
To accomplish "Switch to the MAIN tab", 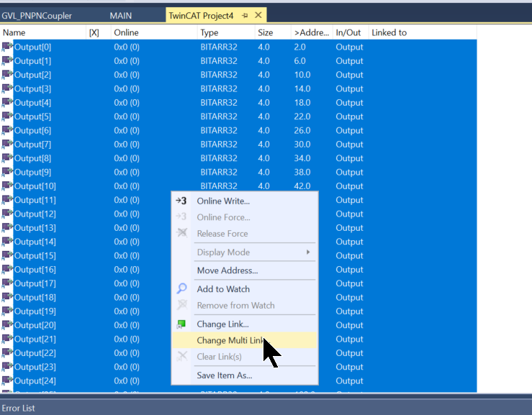I will pos(121,16).
